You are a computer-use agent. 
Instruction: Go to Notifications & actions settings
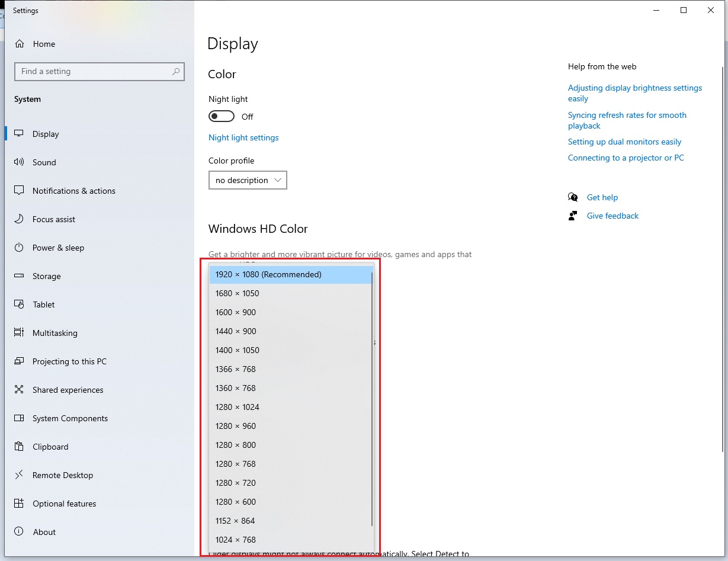(x=100, y=191)
